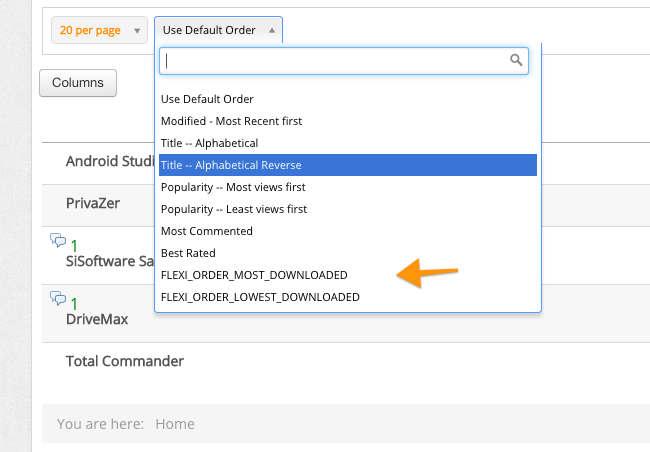The width and height of the screenshot is (650, 452).
Task: Pick the Most Commented ordering
Action: (x=348, y=231)
